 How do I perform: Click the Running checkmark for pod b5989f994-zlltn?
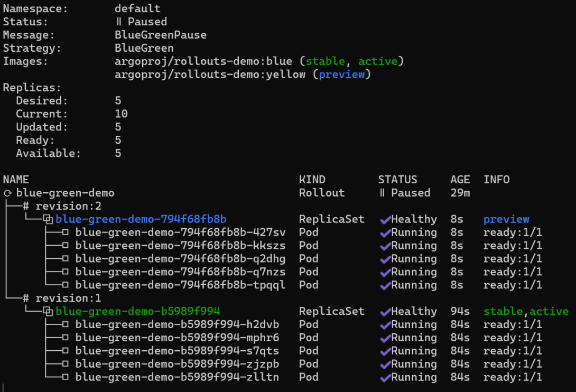coord(385,377)
